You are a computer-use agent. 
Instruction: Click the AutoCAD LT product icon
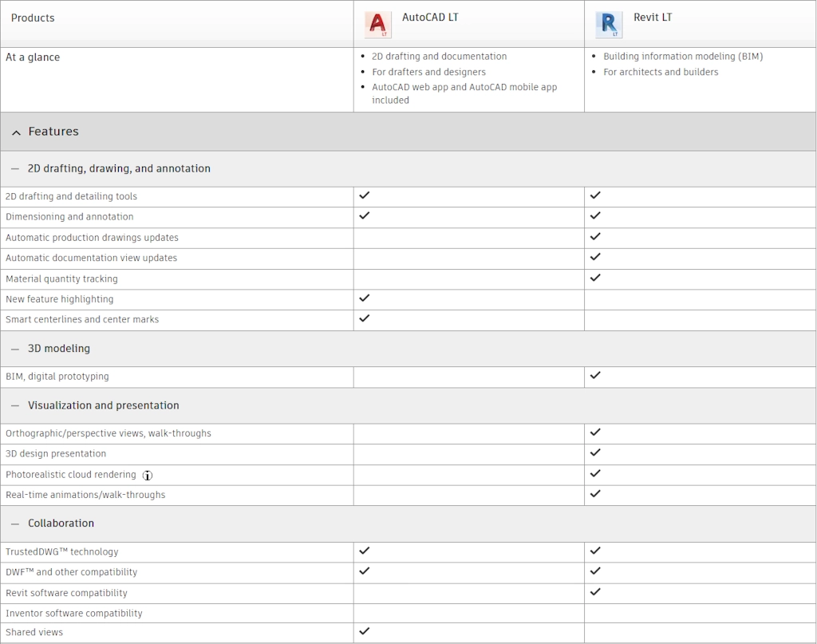(x=378, y=25)
